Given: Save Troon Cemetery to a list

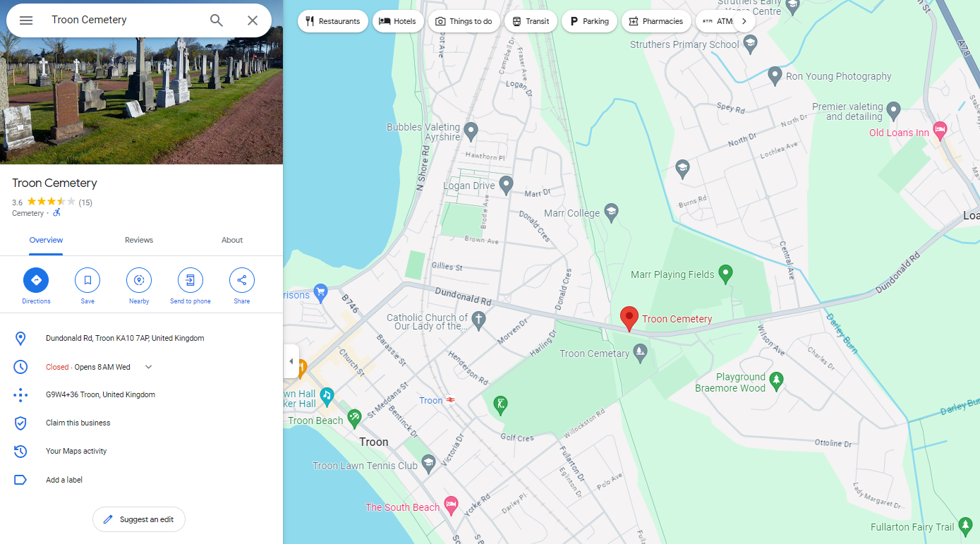Looking at the screenshot, I should point(87,280).
